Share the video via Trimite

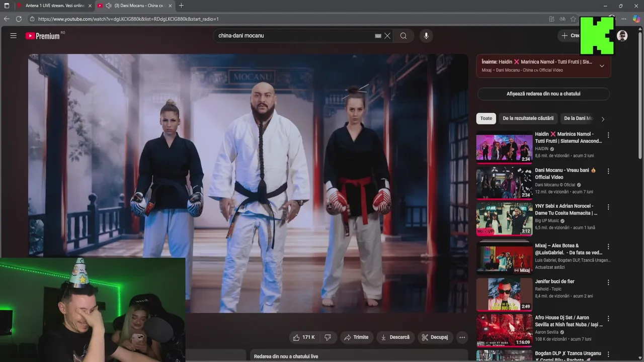click(x=356, y=337)
